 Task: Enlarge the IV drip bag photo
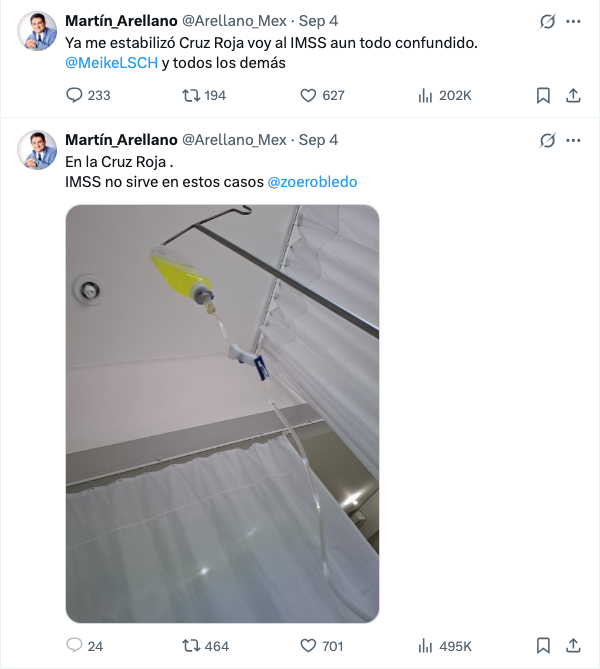[x=222, y=414]
